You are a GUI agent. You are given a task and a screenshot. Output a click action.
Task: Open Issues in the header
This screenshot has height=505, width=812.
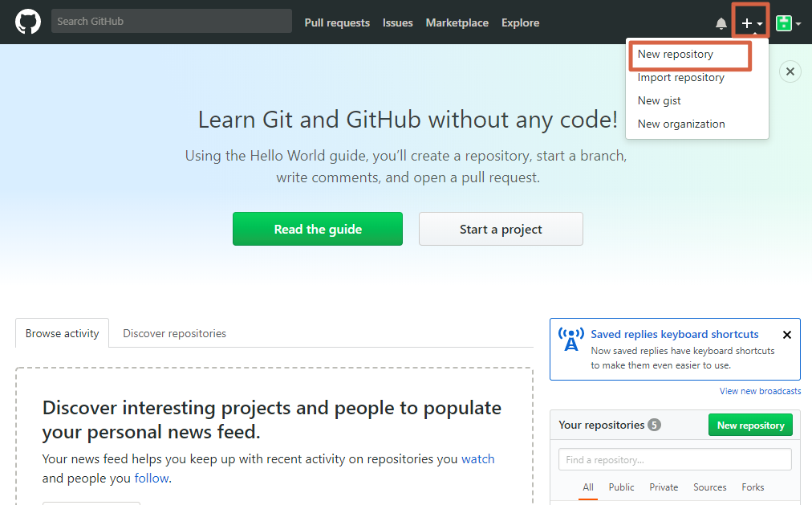398,22
